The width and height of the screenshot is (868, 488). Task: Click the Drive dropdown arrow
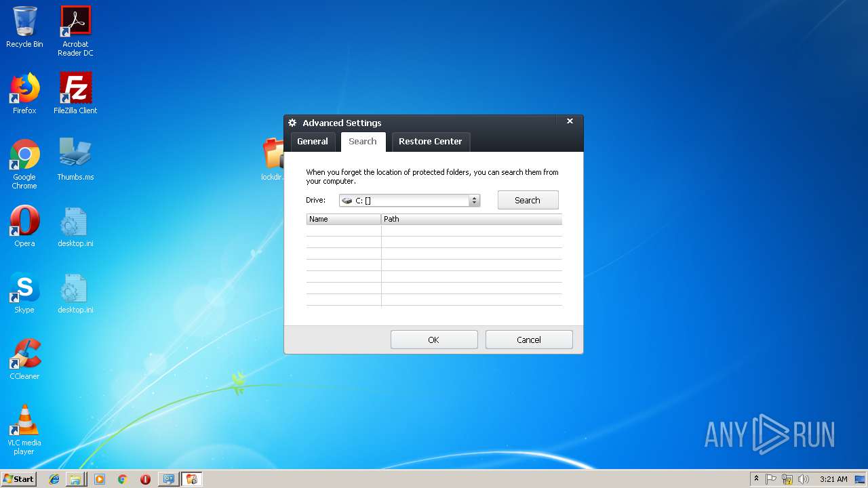(475, 201)
